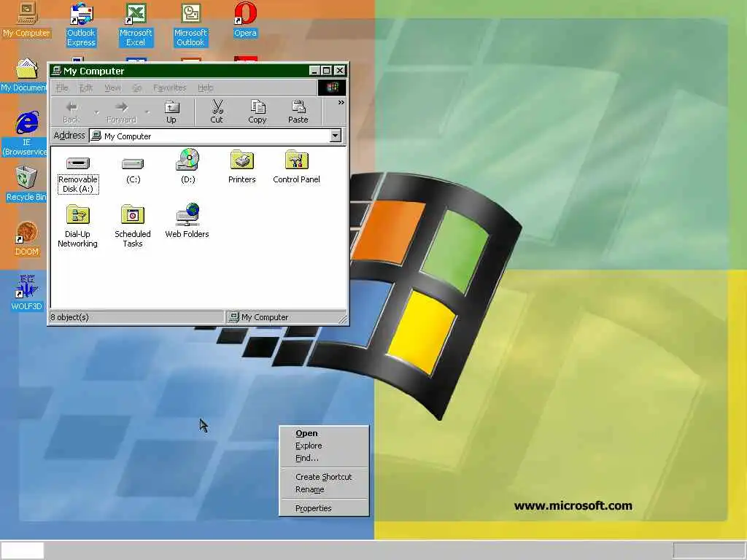Select the Printers folder icon
Viewport: 747px width, 560px height.
[x=242, y=166]
